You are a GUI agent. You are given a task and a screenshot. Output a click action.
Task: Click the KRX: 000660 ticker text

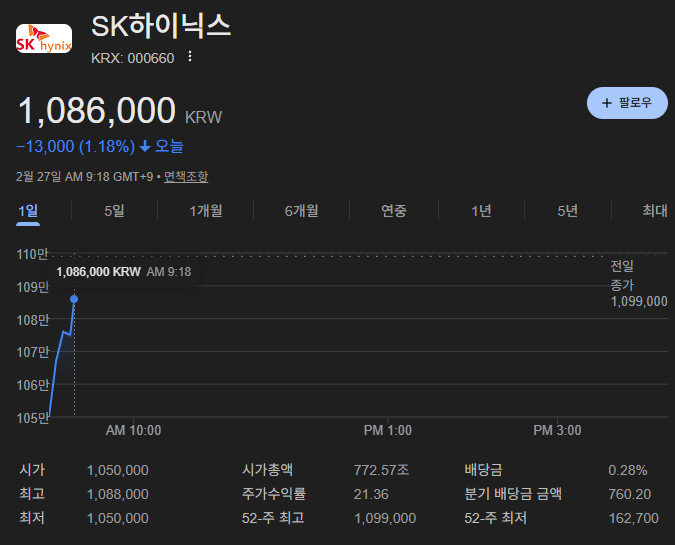[x=133, y=58]
